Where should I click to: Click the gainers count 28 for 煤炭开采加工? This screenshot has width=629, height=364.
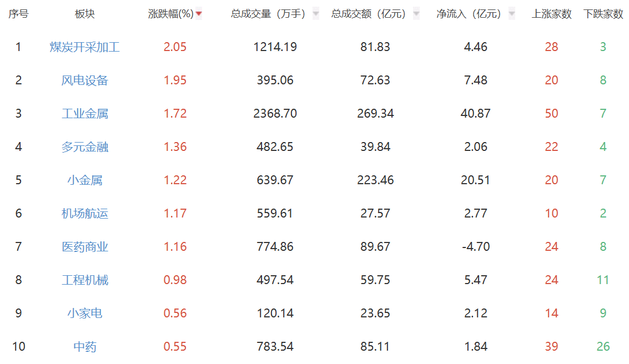[x=552, y=47]
